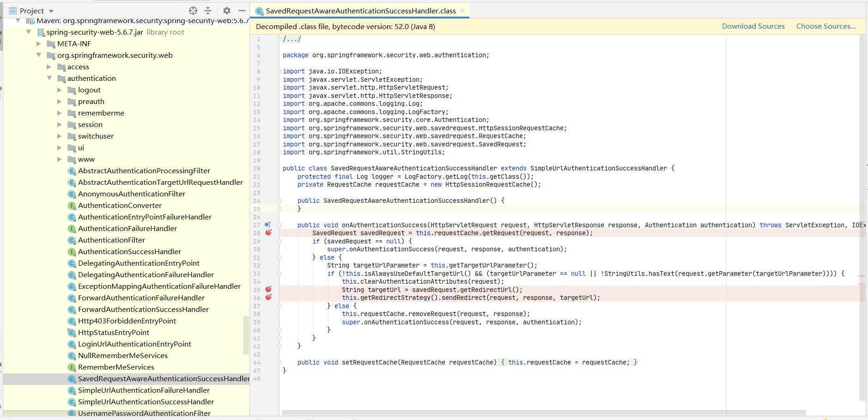Click getRedirectUrl call on line 35

click(x=486, y=290)
